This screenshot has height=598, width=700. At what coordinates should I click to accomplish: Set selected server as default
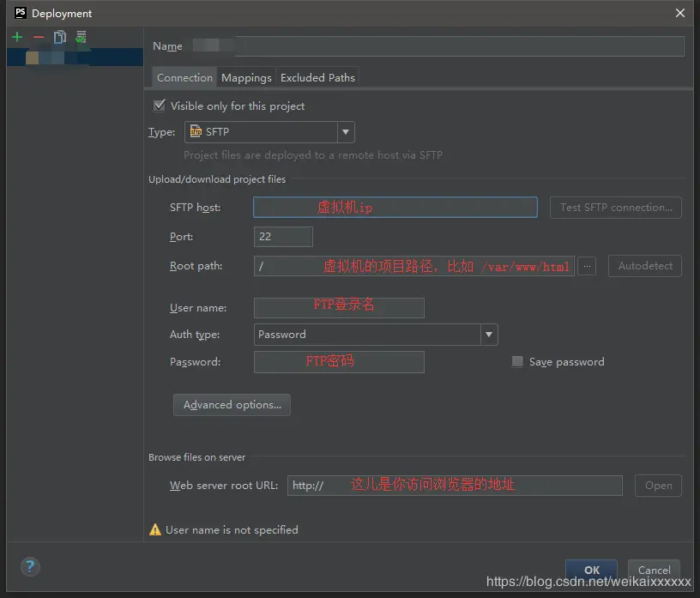tap(81, 37)
